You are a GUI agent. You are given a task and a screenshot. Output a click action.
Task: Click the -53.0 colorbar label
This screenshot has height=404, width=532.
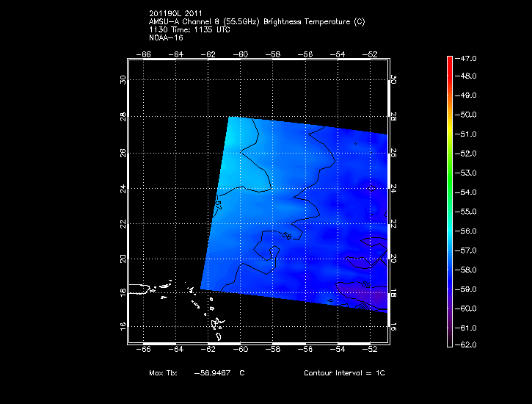pos(465,173)
